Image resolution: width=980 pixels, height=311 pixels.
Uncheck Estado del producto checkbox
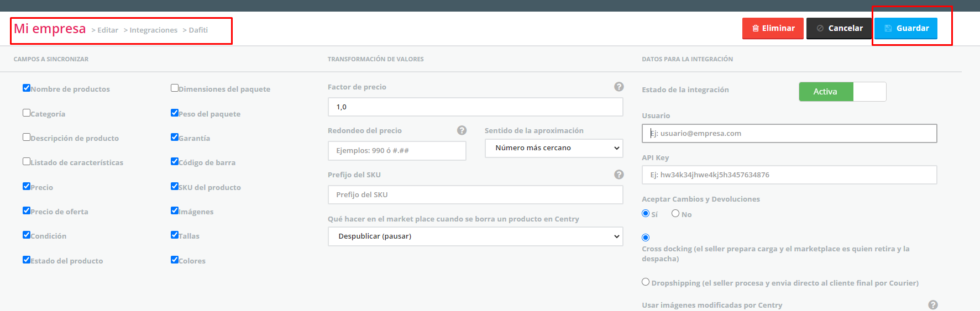point(27,260)
